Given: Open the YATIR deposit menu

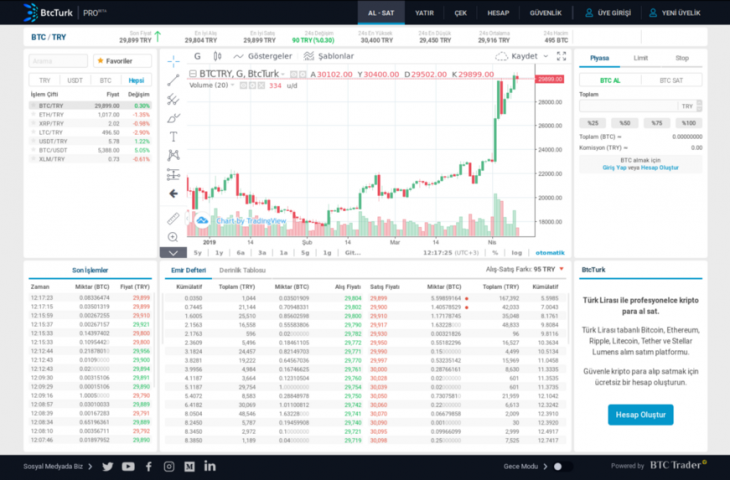Looking at the screenshot, I should [424, 13].
